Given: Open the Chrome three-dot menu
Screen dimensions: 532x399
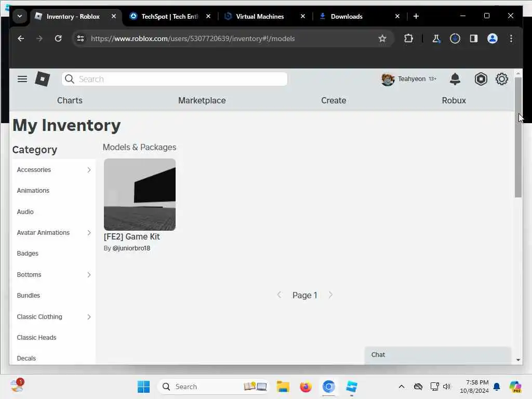Looking at the screenshot, I should tap(511, 38).
